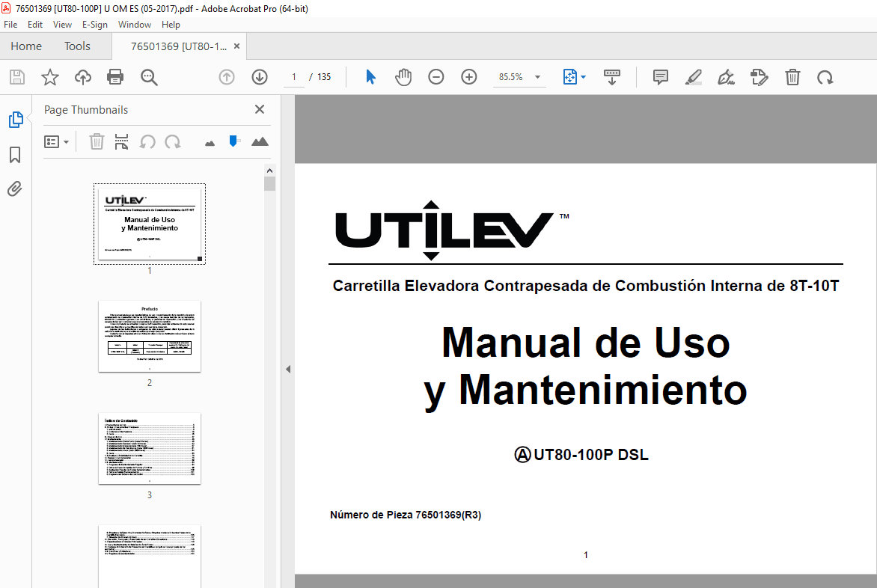Open the Bookmarks panel in the sidebar
The image size is (877, 588).
(14, 155)
